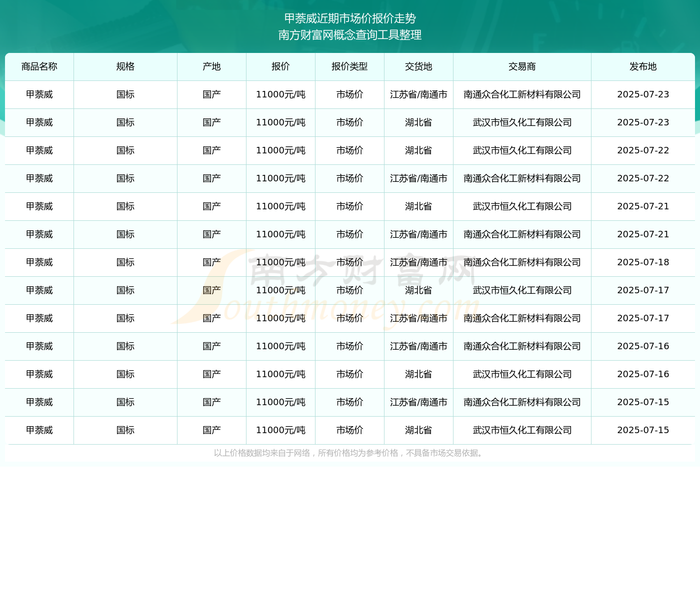Image resolution: width=700 pixels, height=602 pixels.
Task: Click date 2025-07-17 in the 武汉市恒久 row
Action: pyautogui.click(x=643, y=290)
